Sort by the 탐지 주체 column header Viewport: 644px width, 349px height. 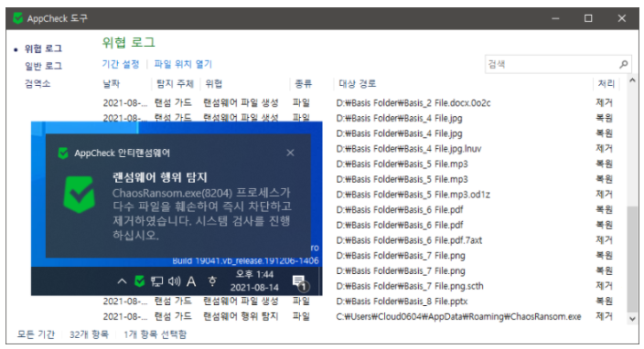click(x=177, y=84)
